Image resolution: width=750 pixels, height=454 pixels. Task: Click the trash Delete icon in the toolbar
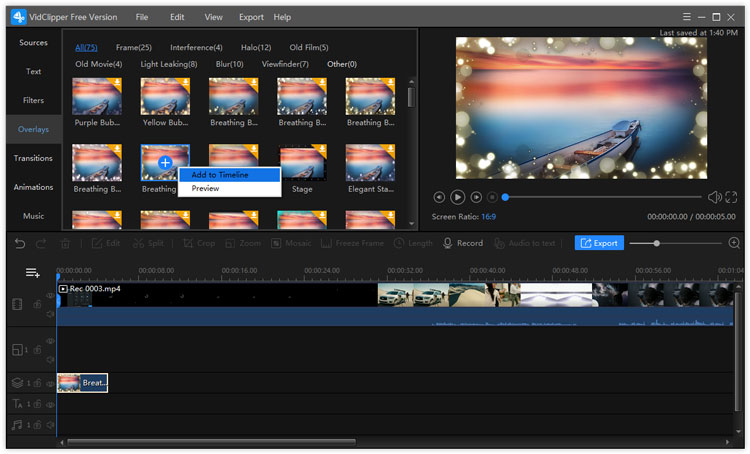(66, 244)
